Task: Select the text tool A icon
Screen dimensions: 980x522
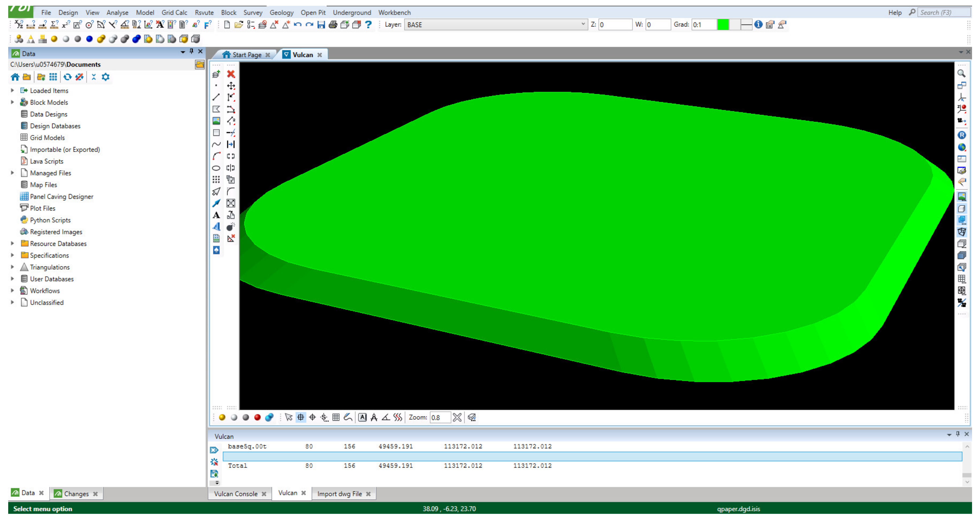Action: pyautogui.click(x=216, y=215)
